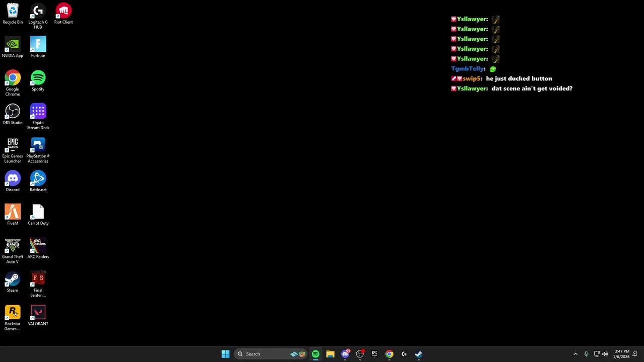Open the volume control in the system tray
The height and width of the screenshot is (362, 644).
[605, 354]
